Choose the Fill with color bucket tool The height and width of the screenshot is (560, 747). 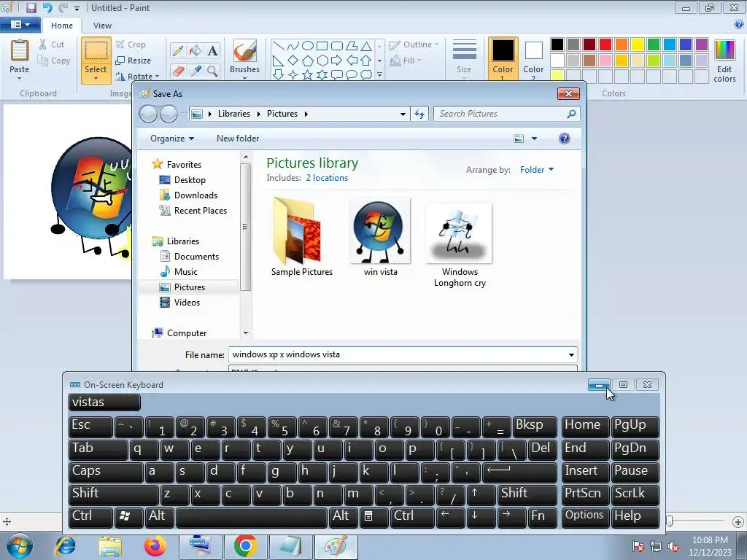click(x=196, y=50)
